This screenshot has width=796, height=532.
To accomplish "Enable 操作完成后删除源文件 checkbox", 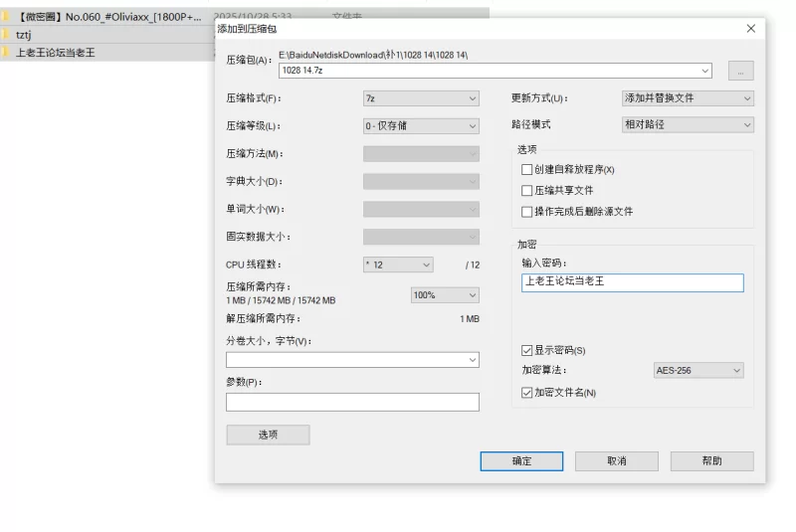I will tap(527, 212).
